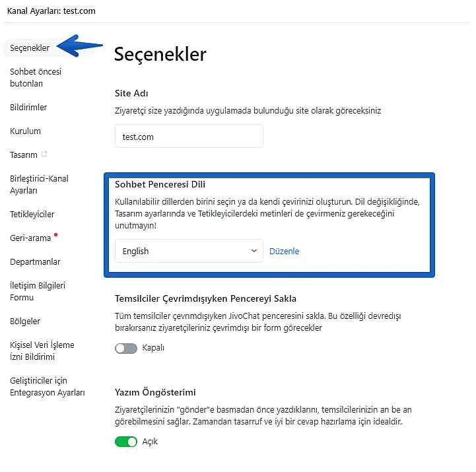Select Kurulum in the sidebar
Image resolution: width=476 pixels, height=472 pixels.
pos(25,131)
